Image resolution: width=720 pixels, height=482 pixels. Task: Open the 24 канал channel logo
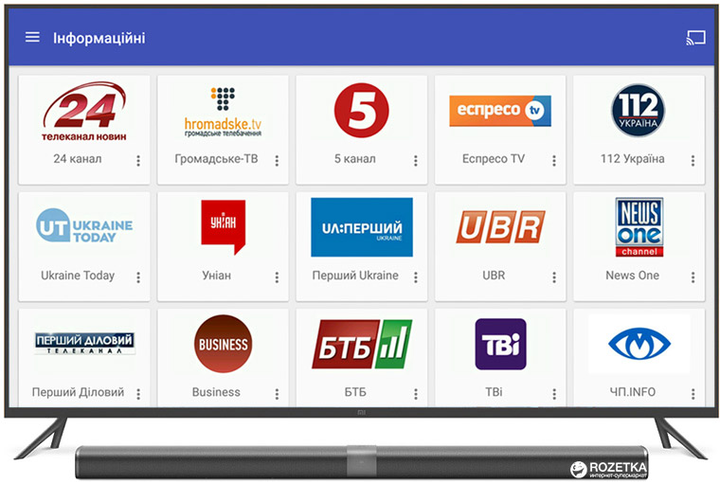pos(84,112)
